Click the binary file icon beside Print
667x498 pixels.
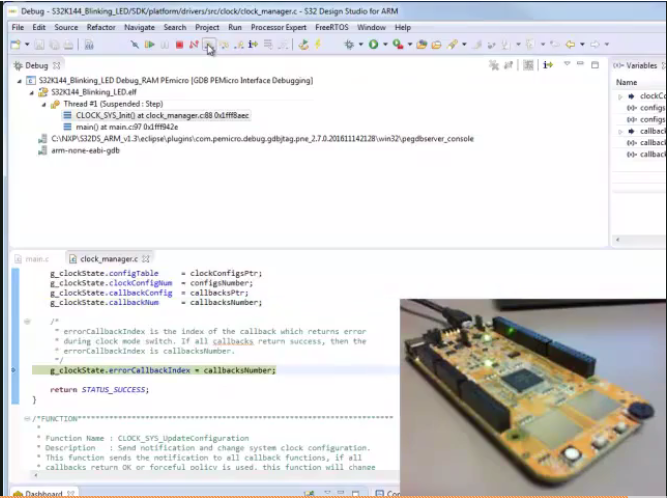pos(89,44)
